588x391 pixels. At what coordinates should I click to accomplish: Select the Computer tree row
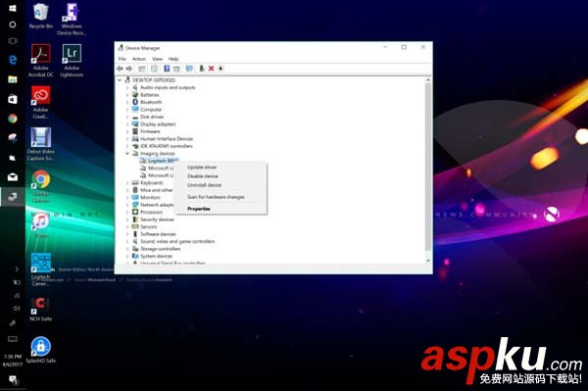pyautogui.click(x=147, y=110)
